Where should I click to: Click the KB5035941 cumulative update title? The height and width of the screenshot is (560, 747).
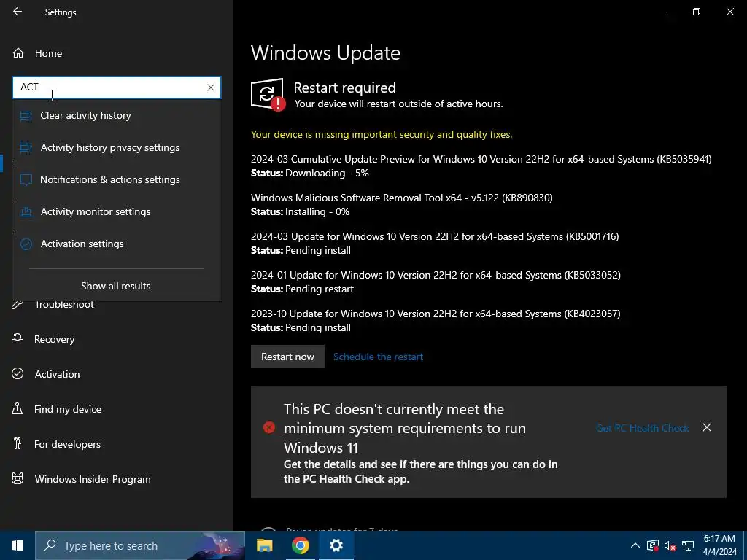(x=481, y=159)
